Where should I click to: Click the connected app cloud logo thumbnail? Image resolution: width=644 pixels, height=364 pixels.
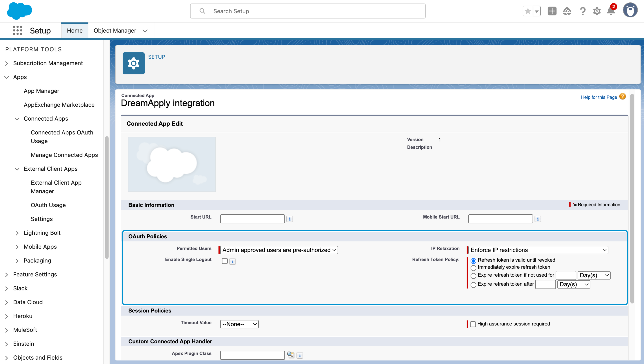172,164
